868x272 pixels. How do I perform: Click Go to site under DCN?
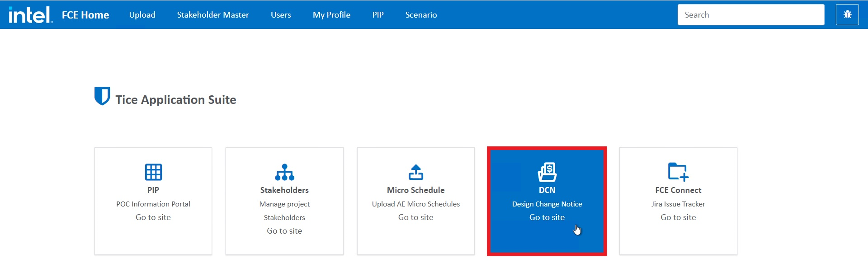(547, 217)
